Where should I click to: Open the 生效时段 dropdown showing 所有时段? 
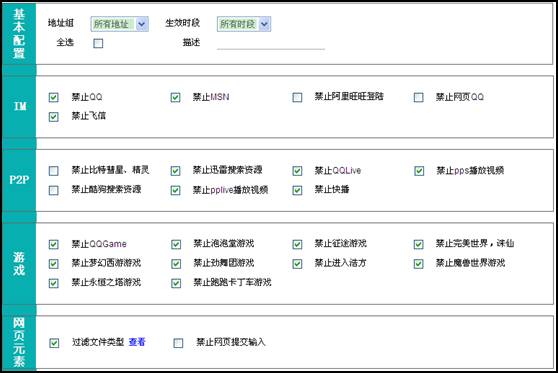pos(244,24)
